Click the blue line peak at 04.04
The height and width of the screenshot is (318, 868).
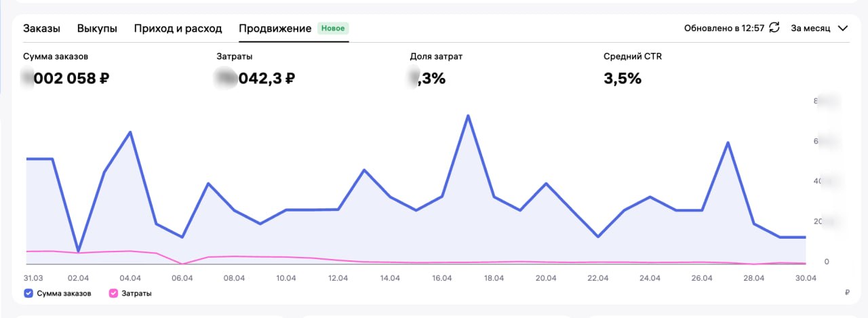point(130,132)
